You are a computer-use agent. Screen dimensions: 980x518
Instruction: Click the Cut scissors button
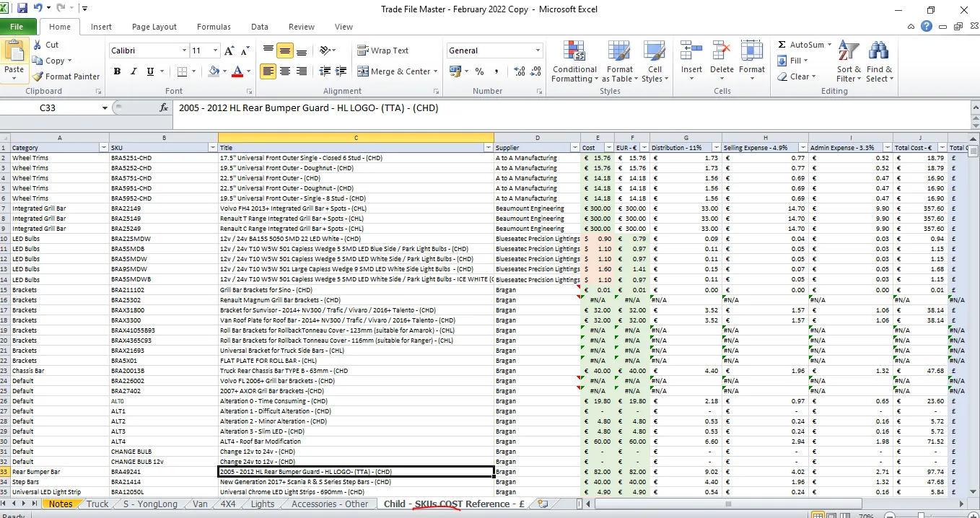click(x=45, y=45)
